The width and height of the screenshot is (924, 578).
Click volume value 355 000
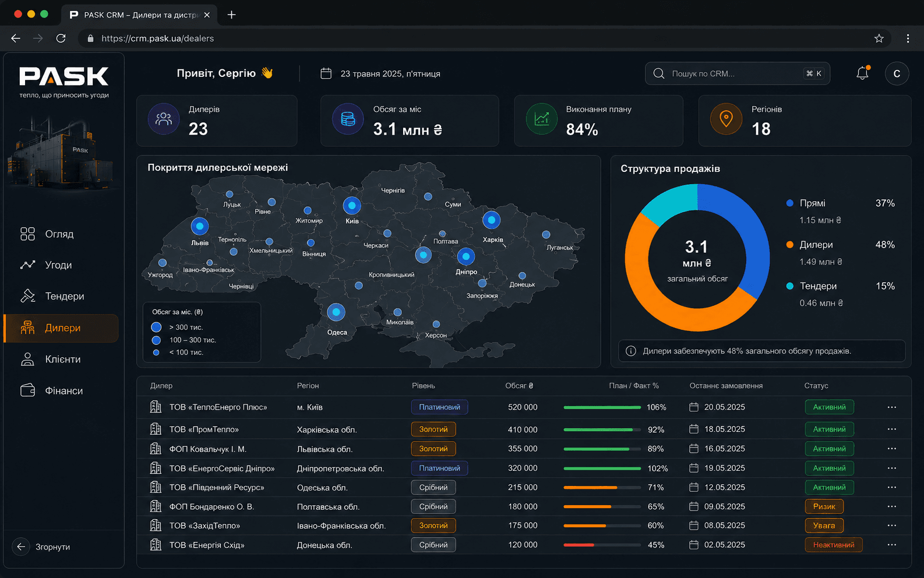pos(523,449)
